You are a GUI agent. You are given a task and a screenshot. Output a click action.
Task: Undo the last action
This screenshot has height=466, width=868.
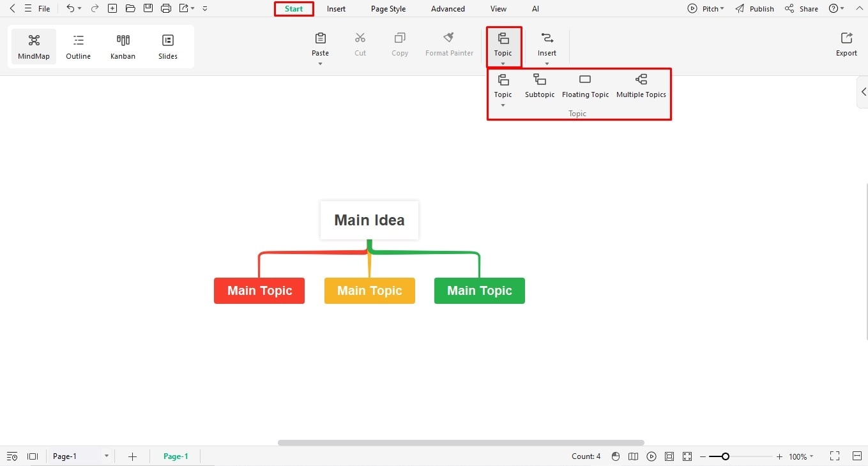[70, 8]
